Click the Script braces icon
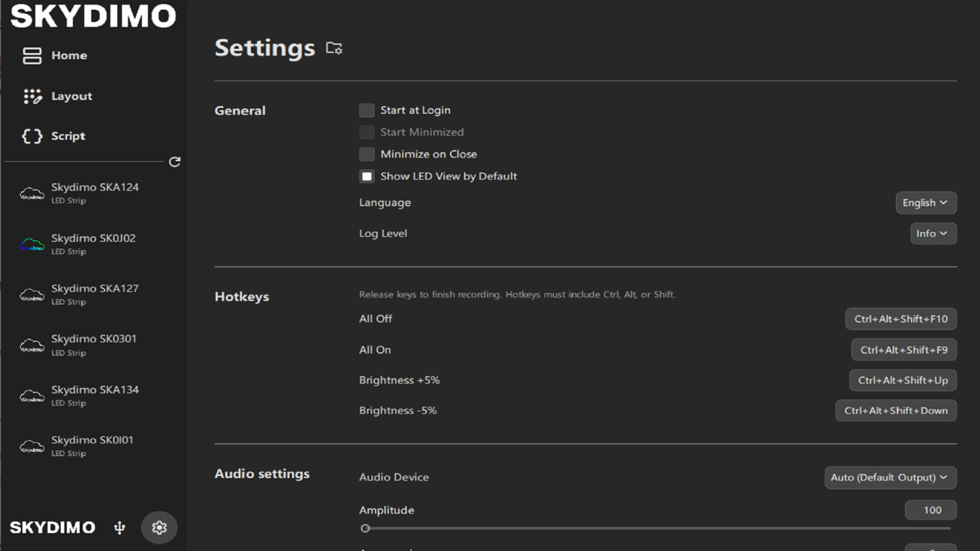This screenshot has height=551, width=980. point(31,136)
